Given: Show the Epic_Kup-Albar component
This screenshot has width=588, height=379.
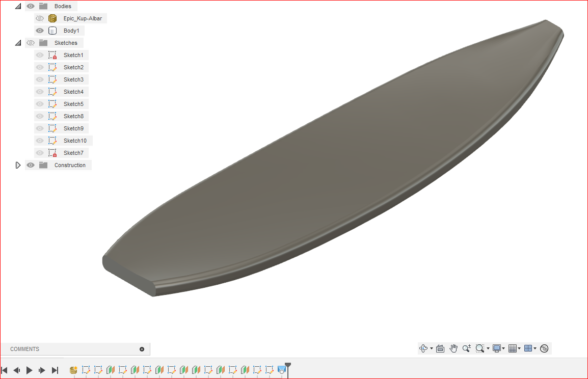Looking at the screenshot, I should (x=39, y=18).
